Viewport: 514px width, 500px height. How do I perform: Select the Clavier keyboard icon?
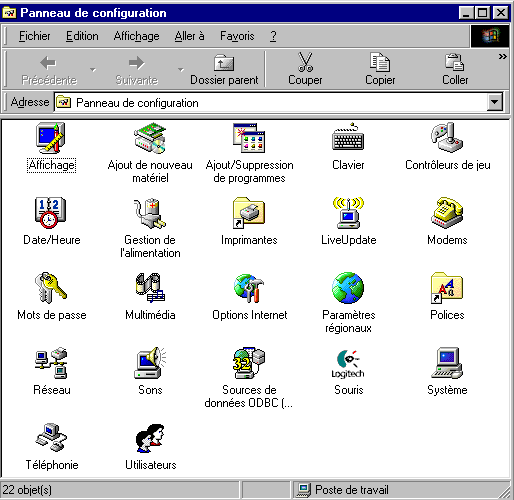coord(348,138)
